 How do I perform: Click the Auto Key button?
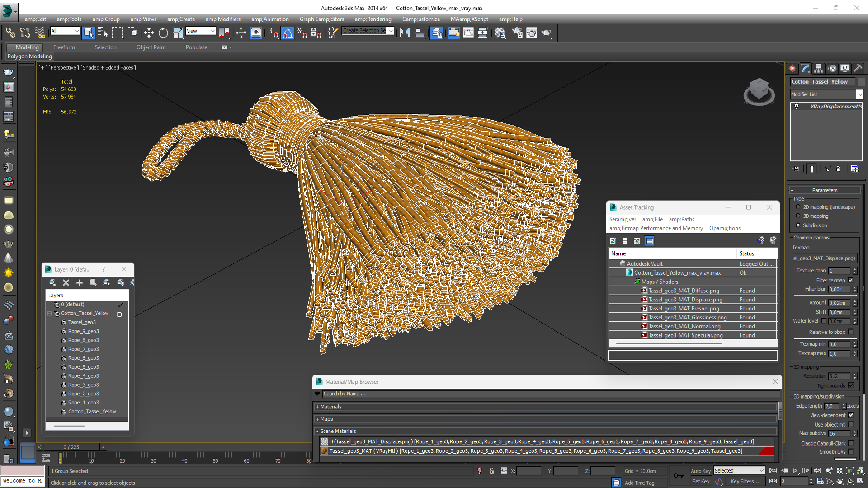pyautogui.click(x=701, y=471)
